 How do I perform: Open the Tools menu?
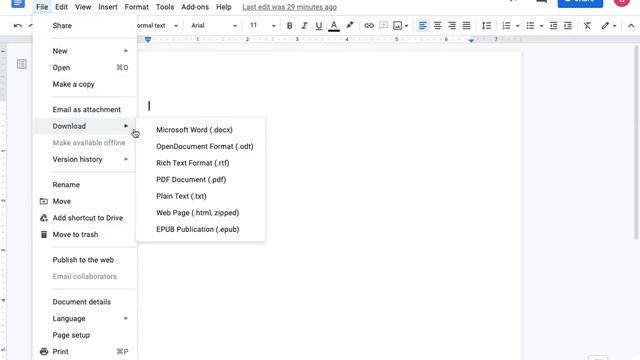pos(165,7)
